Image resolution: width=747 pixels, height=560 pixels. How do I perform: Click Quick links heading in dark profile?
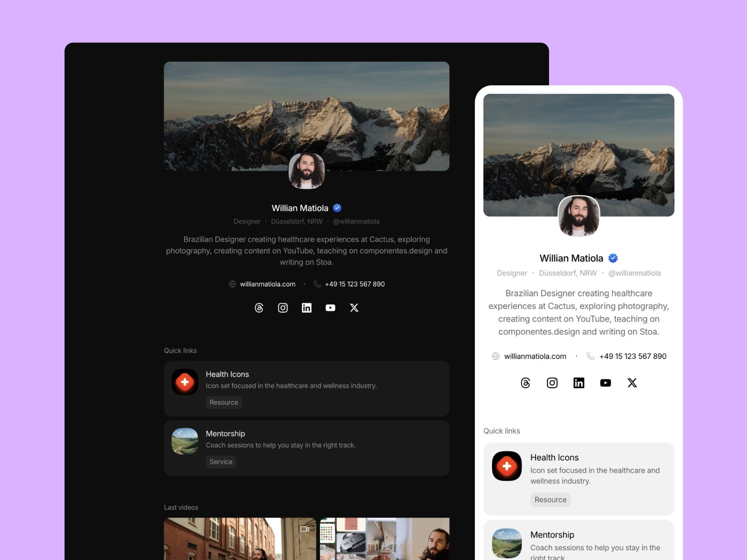pos(180,350)
